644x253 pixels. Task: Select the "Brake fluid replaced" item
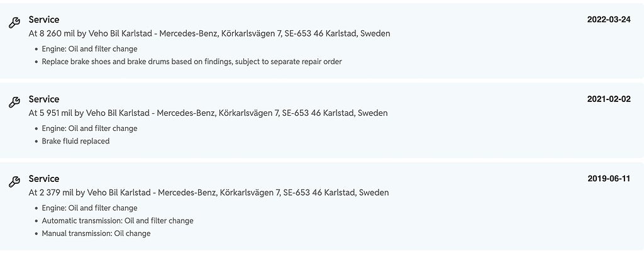click(x=75, y=141)
